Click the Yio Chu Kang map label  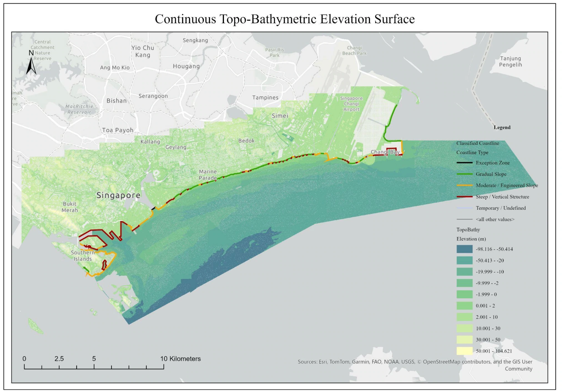pyautogui.click(x=143, y=51)
